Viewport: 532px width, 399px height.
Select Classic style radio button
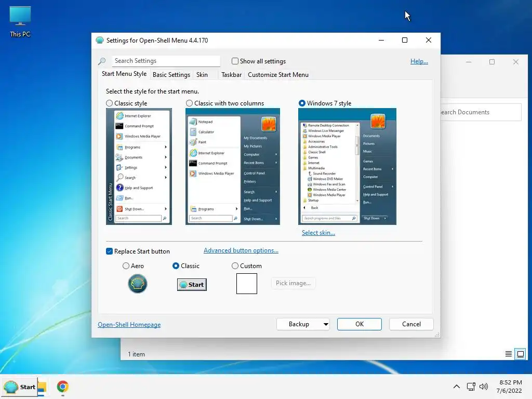[x=109, y=103]
